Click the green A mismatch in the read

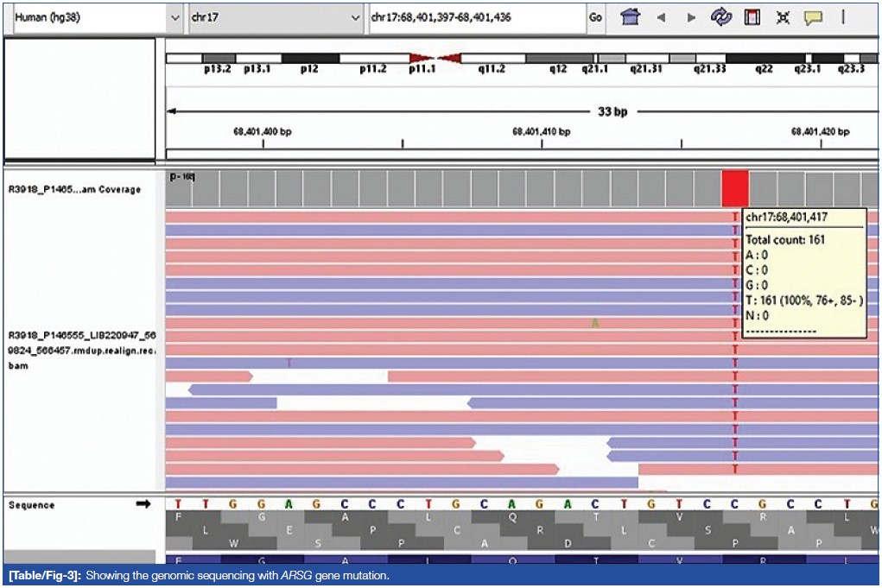tap(594, 323)
